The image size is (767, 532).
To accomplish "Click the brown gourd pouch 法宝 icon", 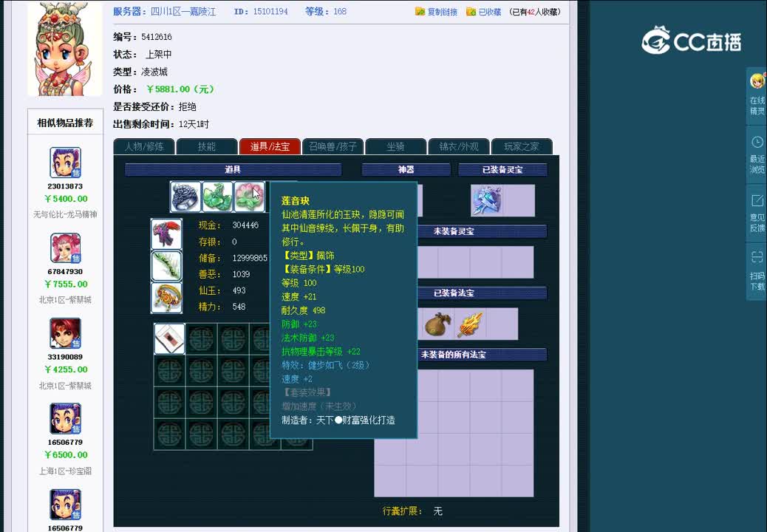I will 438,324.
